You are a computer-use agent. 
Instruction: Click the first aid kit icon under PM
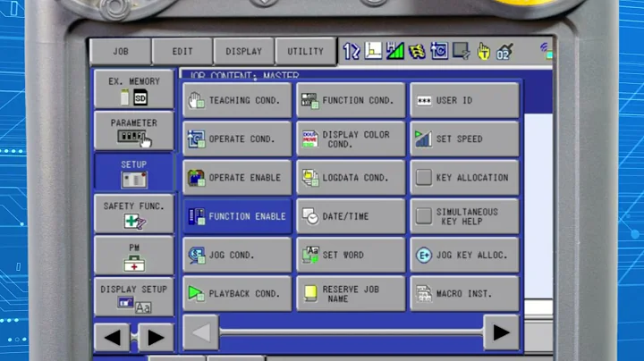coord(134,263)
